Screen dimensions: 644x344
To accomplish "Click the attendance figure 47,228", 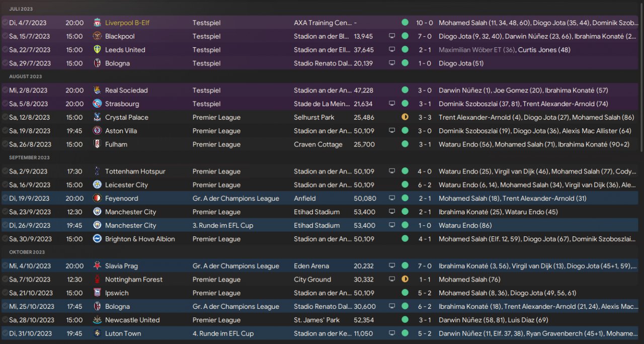I will tap(364, 91).
